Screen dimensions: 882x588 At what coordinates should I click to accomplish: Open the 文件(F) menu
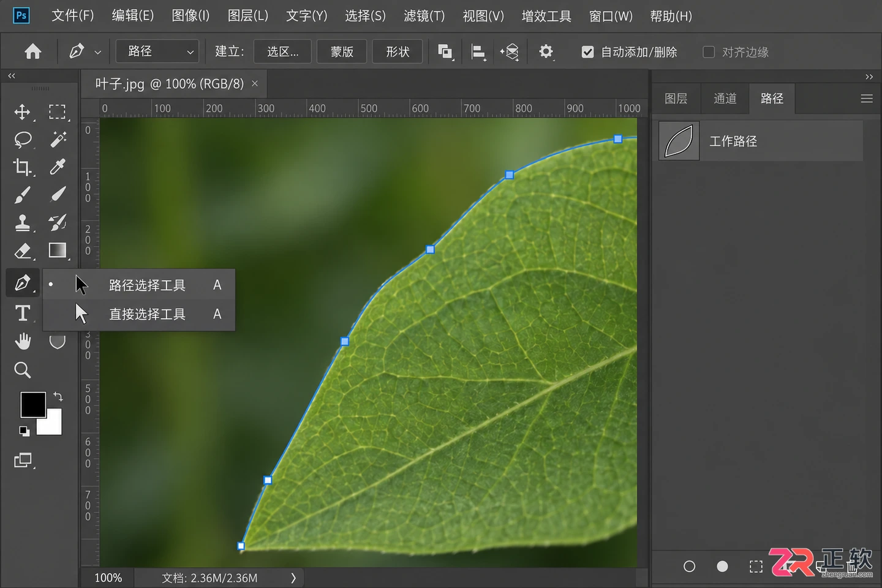click(x=72, y=16)
